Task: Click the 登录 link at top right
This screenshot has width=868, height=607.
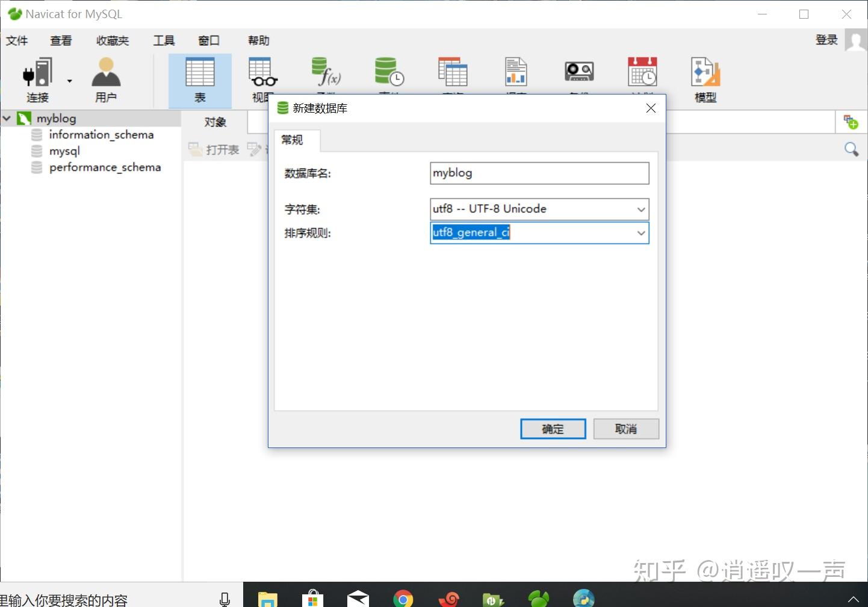Action: [x=826, y=40]
